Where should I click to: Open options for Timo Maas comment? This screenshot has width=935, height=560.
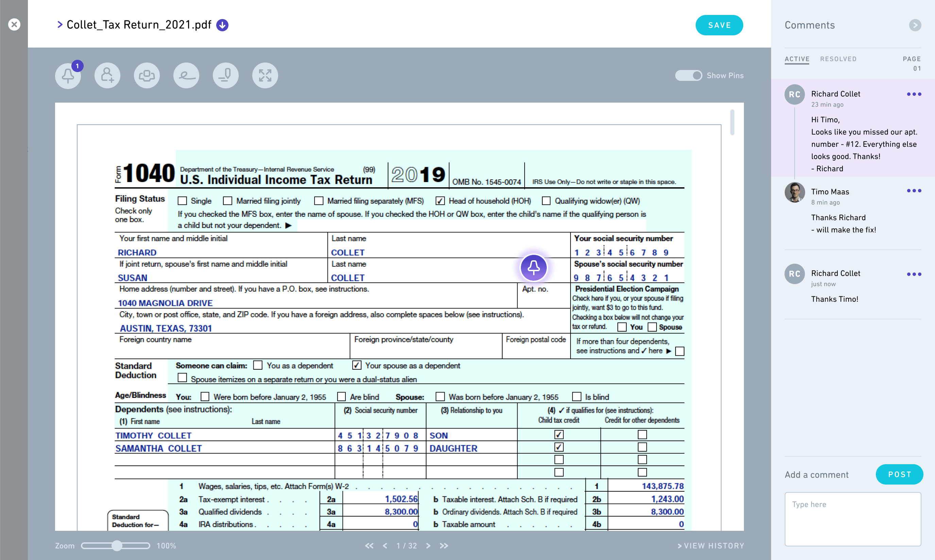pyautogui.click(x=914, y=191)
